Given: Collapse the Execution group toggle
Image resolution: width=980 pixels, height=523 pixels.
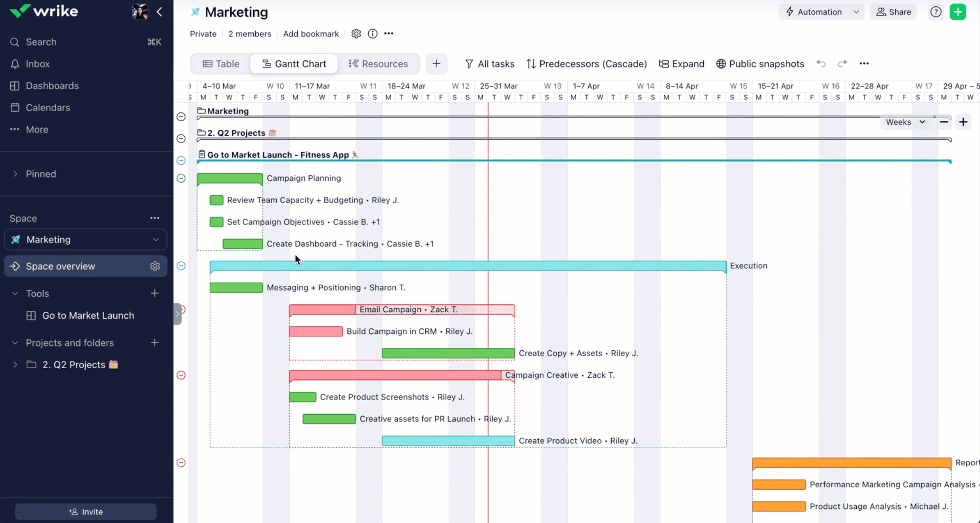Looking at the screenshot, I should click(181, 265).
